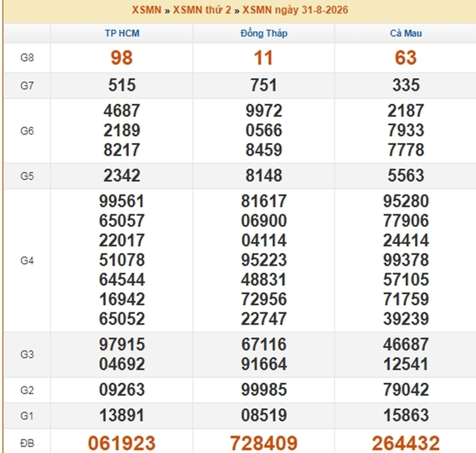Select G5 number 5563

tap(406, 175)
